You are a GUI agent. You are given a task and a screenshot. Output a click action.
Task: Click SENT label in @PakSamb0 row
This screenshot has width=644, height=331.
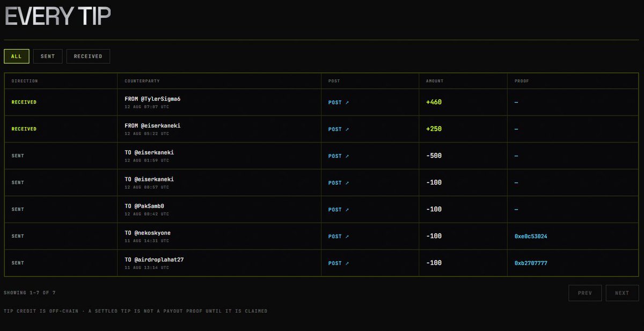click(18, 209)
